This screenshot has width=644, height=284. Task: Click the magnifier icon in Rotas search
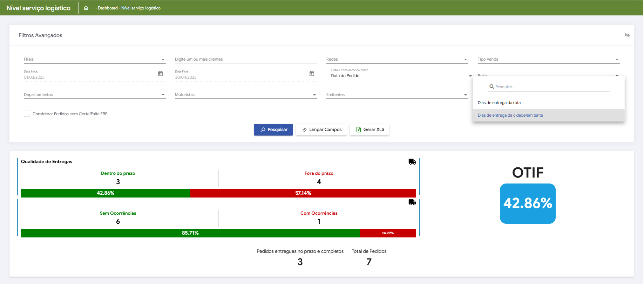click(x=492, y=86)
